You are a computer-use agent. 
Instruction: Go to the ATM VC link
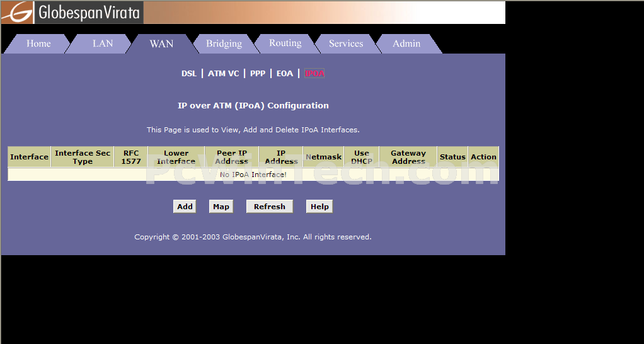click(224, 74)
